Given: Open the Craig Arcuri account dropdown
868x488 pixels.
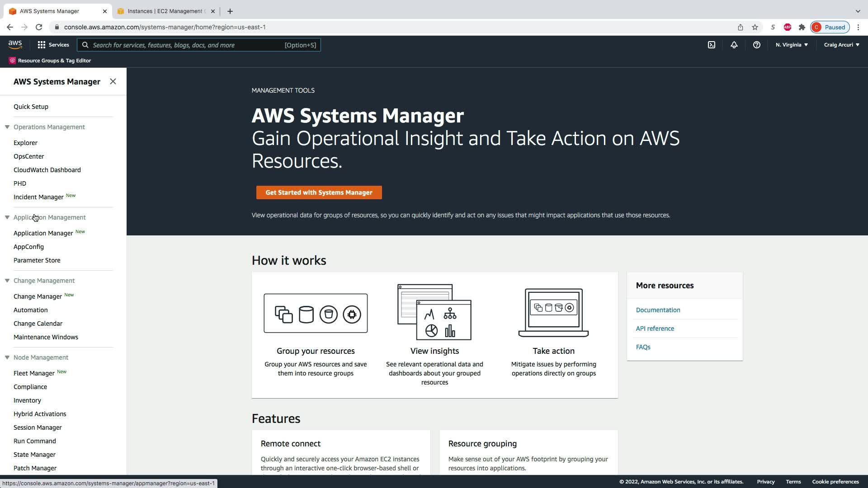Looking at the screenshot, I should pyautogui.click(x=841, y=45).
